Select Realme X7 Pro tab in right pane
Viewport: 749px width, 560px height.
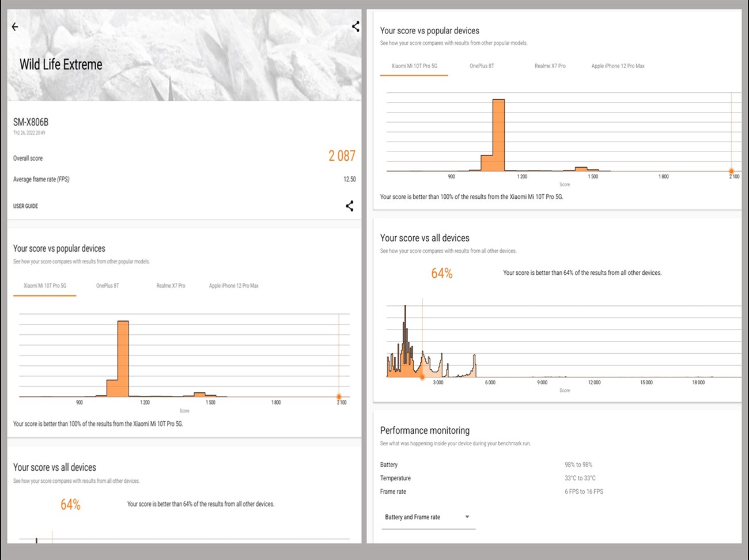[550, 66]
